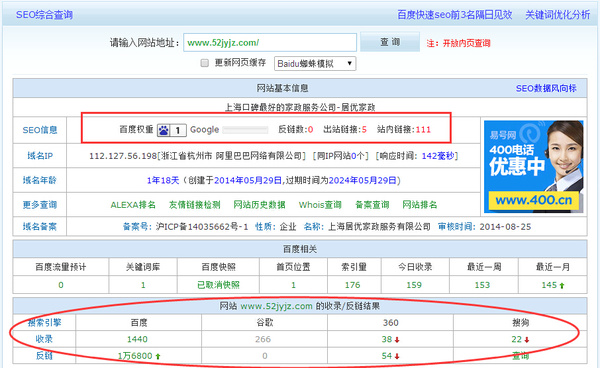Open the Baidu蜘蛛模拟 dropdown

point(315,64)
